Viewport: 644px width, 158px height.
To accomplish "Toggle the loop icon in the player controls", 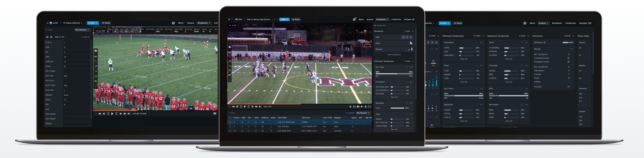I will coord(354,107).
